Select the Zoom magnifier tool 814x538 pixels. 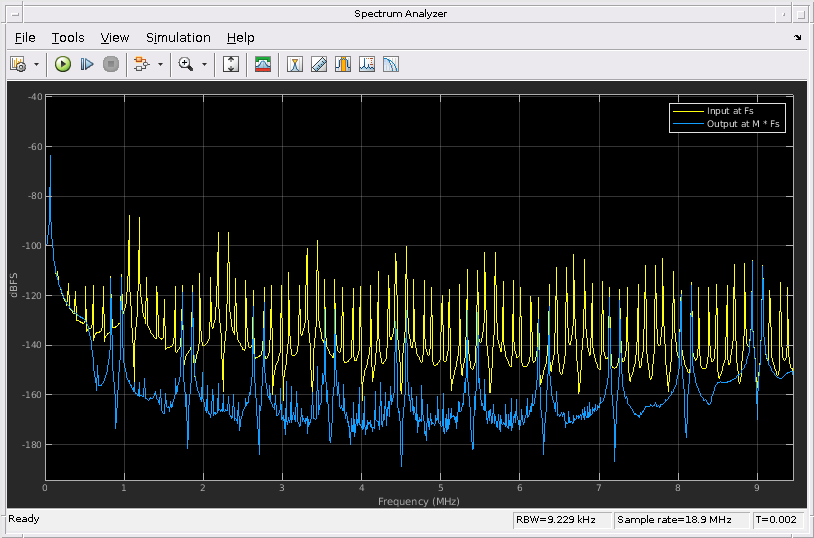(x=185, y=64)
